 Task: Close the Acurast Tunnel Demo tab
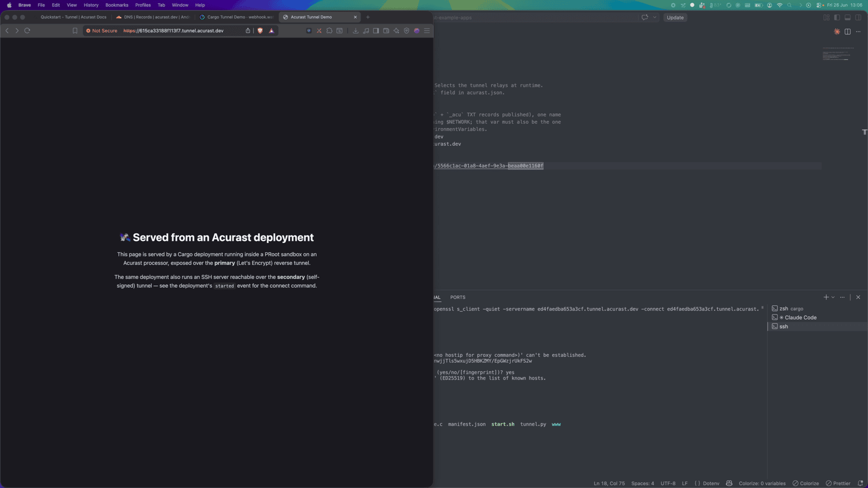[355, 17]
